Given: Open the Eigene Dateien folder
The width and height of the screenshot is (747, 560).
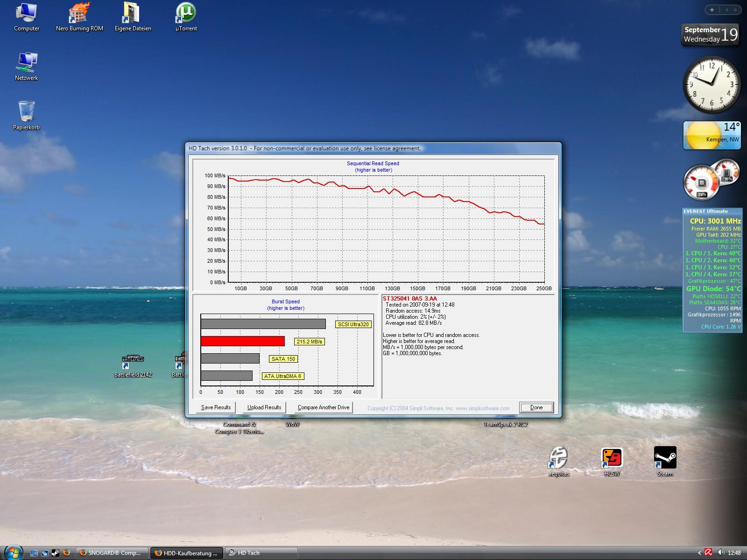Looking at the screenshot, I should [x=133, y=17].
